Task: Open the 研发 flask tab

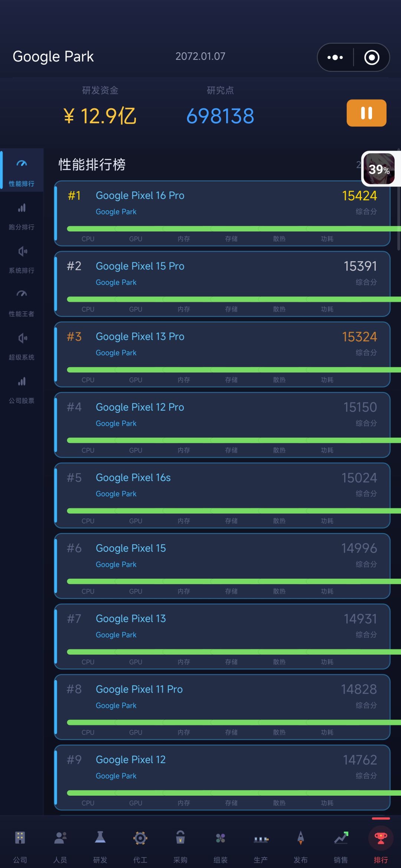Action: click(100, 846)
